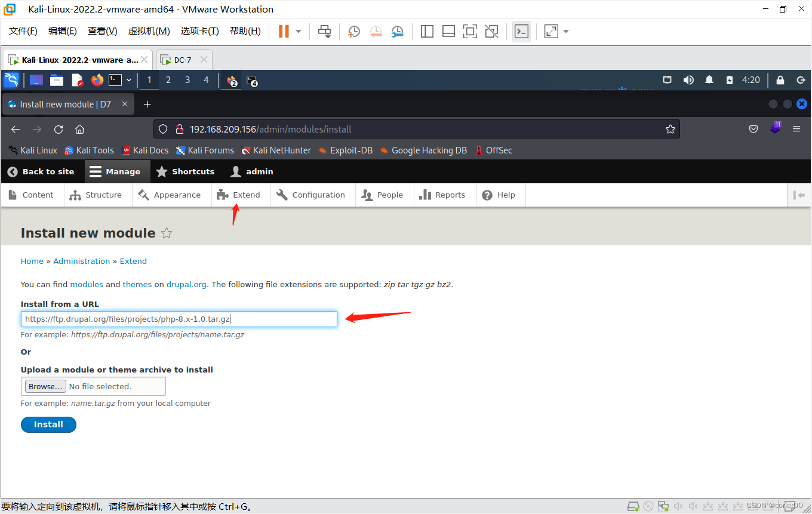Open the snapshot manager icon
Viewport: 812px width, 514px height.
pos(397,31)
